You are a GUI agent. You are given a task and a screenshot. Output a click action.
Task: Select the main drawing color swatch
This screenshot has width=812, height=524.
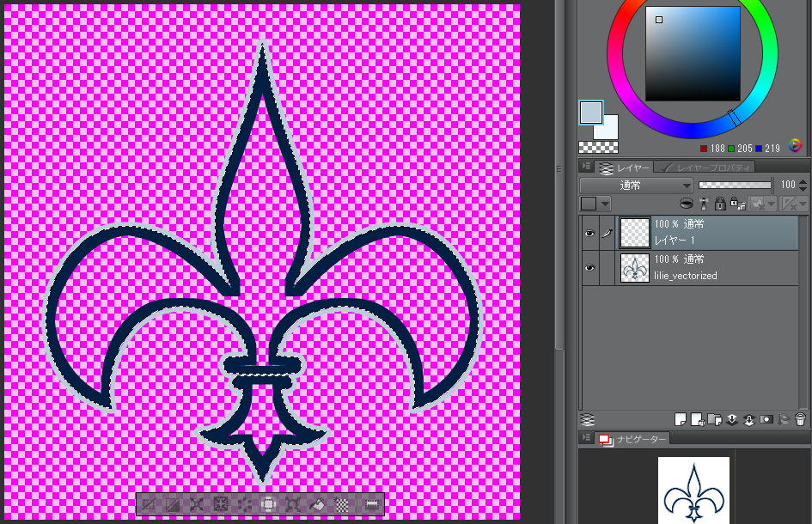click(x=591, y=113)
